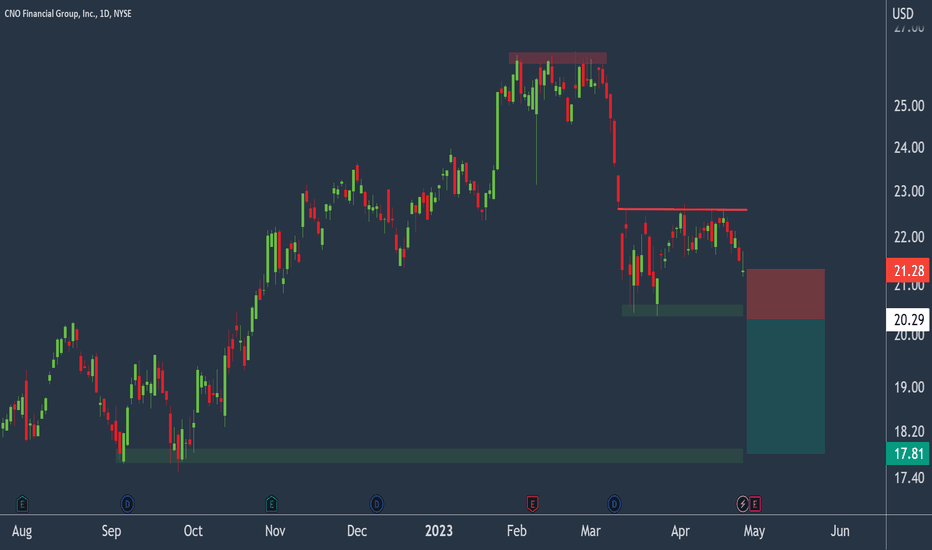Select the red resistance rectangle at February highs
932x550 pixels.
pos(558,58)
